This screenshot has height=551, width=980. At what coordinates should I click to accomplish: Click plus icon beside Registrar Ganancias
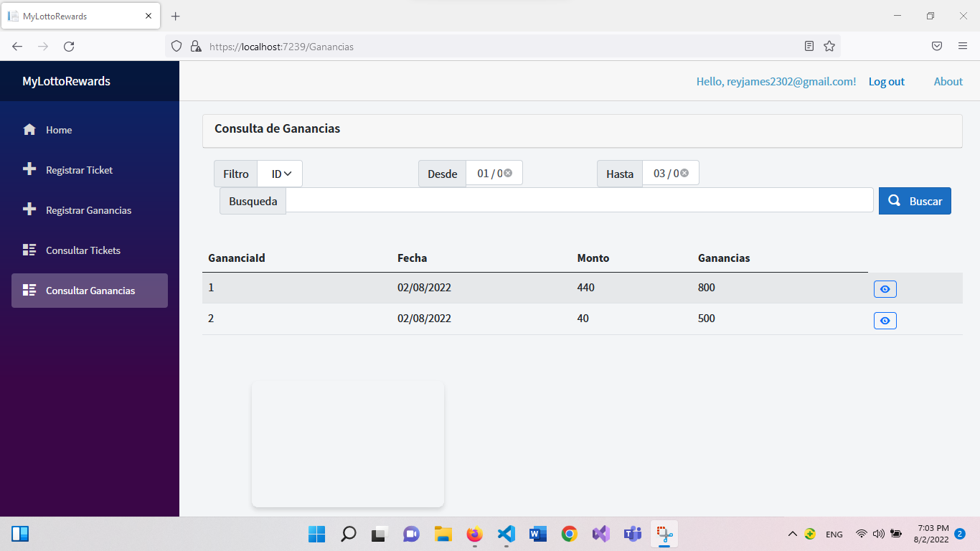coord(29,209)
